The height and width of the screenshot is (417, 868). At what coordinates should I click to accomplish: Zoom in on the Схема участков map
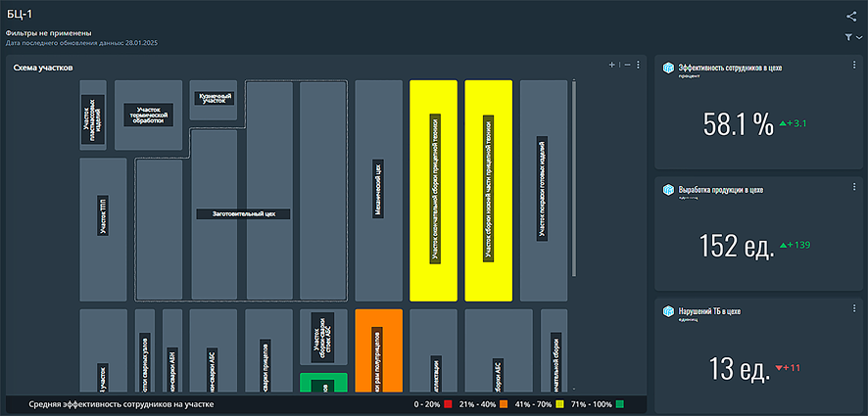point(611,66)
